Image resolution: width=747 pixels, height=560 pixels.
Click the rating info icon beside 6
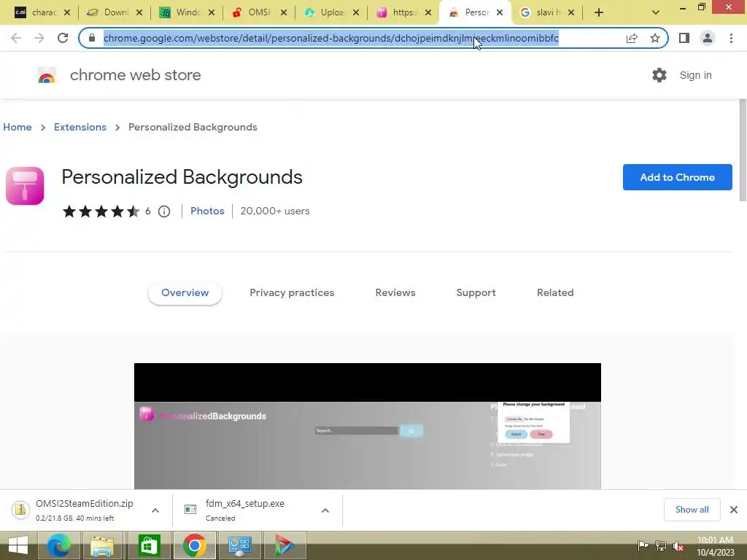pyautogui.click(x=164, y=211)
